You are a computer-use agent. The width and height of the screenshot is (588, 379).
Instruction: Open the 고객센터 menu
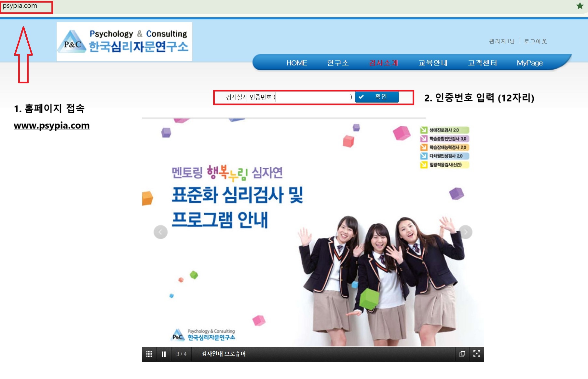click(482, 63)
